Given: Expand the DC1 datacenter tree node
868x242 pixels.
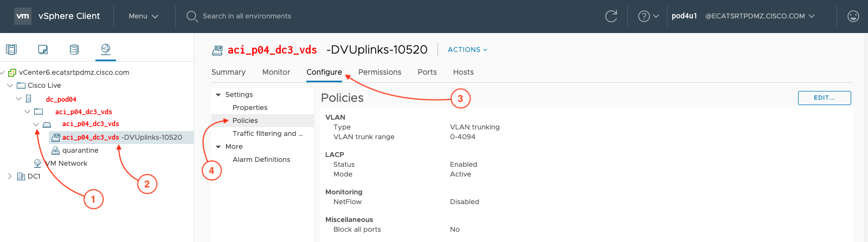Looking at the screenshot, I should (10, 176).
